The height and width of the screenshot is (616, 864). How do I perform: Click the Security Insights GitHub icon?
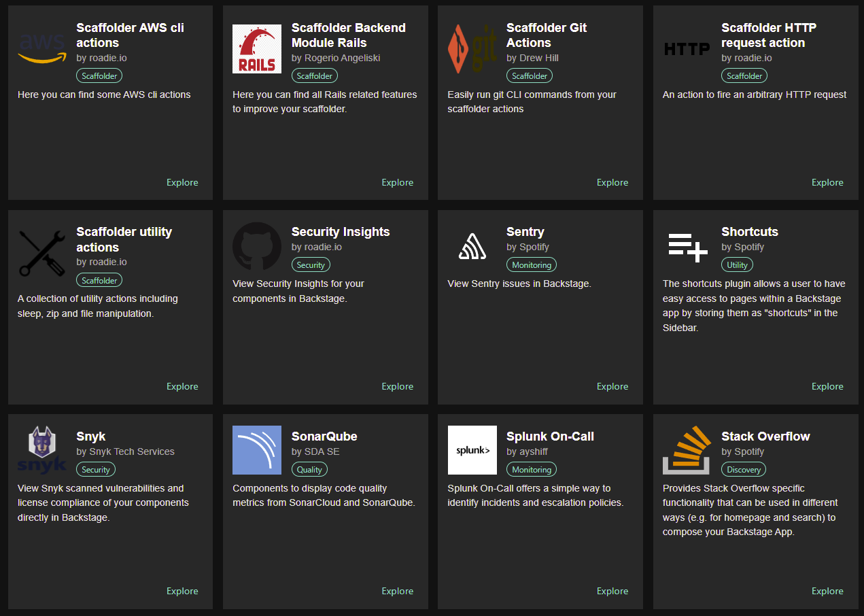click(x=257, y=246)
